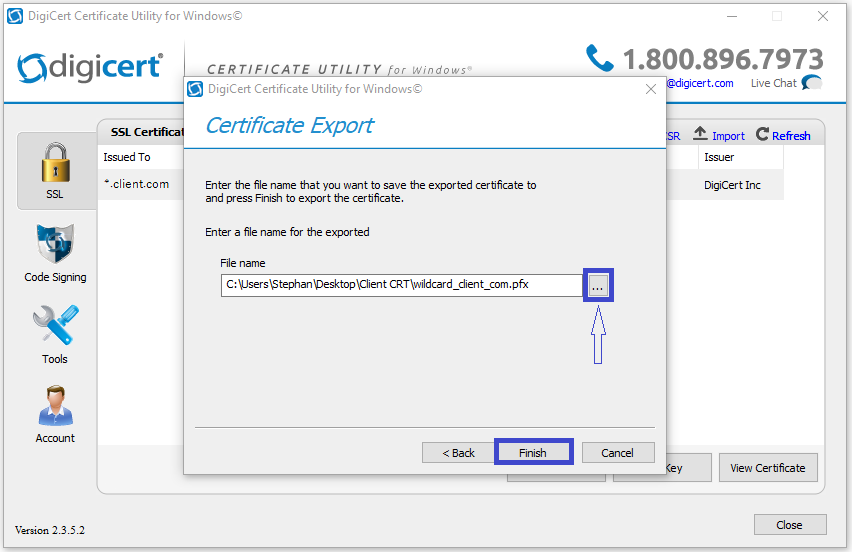
Task: Close the DigiCert main window with X
Action: coord(823,16)
